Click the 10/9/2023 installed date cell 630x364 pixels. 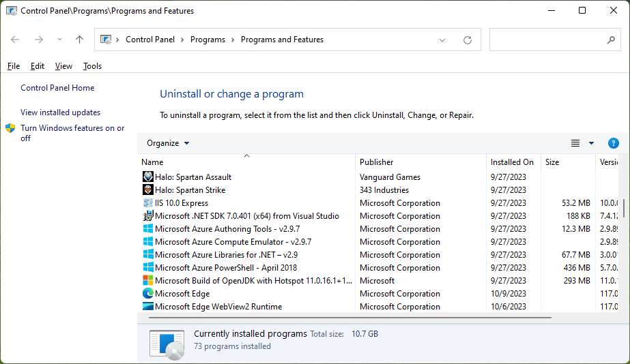click(509, 293)
